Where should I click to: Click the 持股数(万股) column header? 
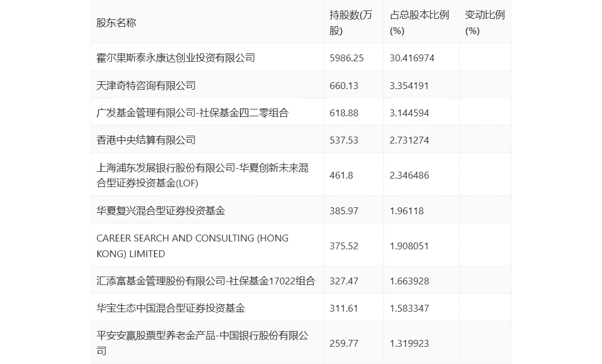tap(351, 23)
